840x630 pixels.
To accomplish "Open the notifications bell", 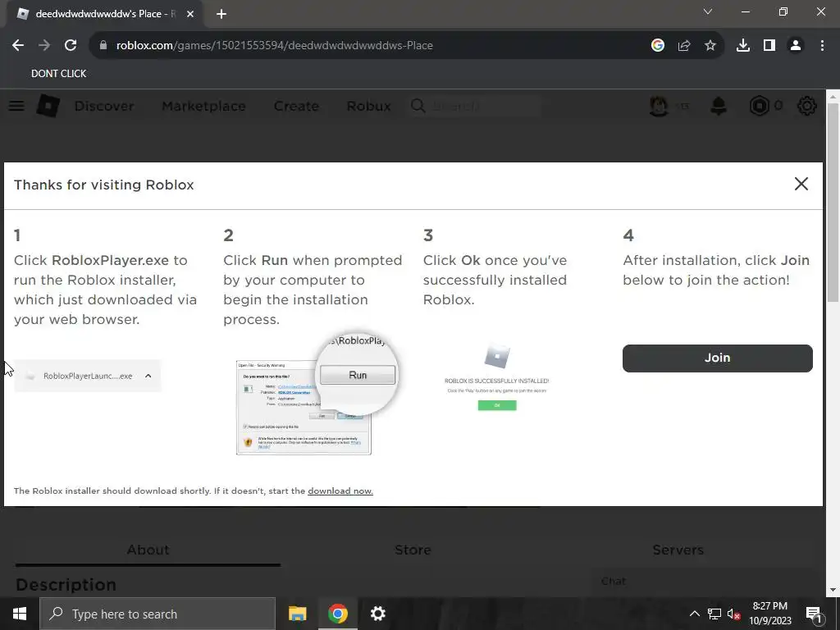I will click(x=719, y=106).
